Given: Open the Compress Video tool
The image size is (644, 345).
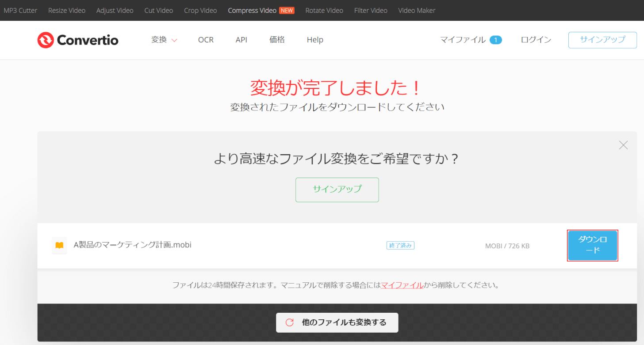Looking at the screenshot, I should [252, 10].
